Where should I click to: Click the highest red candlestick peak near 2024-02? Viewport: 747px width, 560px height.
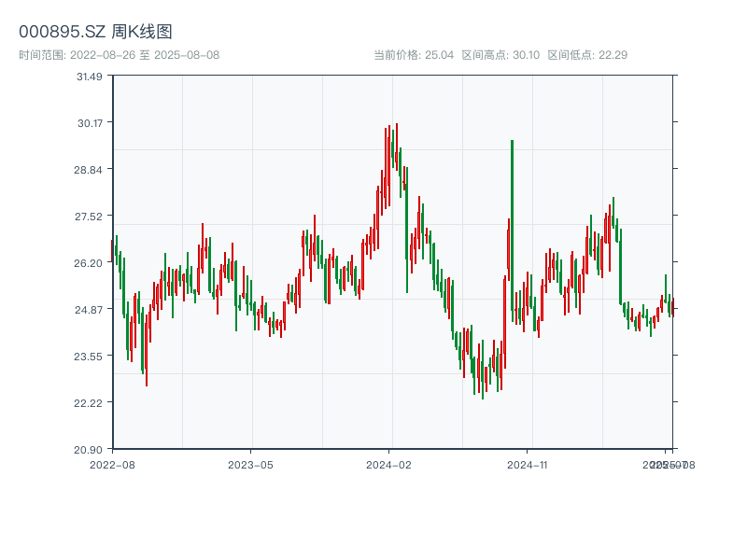tap(396, 146)
